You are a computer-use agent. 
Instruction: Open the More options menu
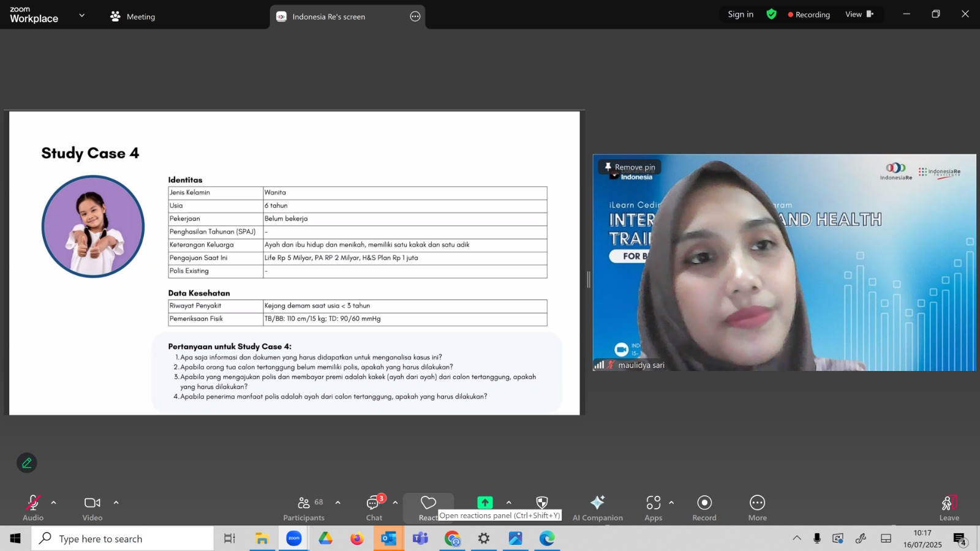(x=758, y=508)
